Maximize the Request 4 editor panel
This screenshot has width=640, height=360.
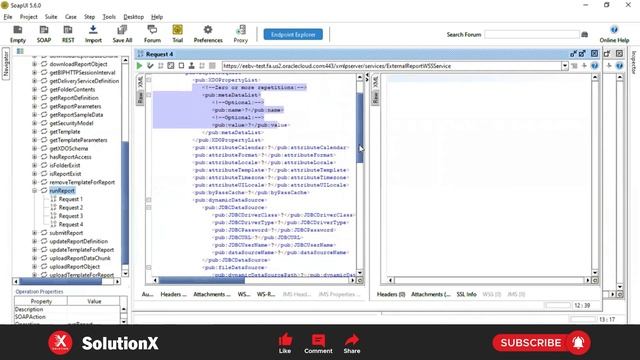click(582, 54)
